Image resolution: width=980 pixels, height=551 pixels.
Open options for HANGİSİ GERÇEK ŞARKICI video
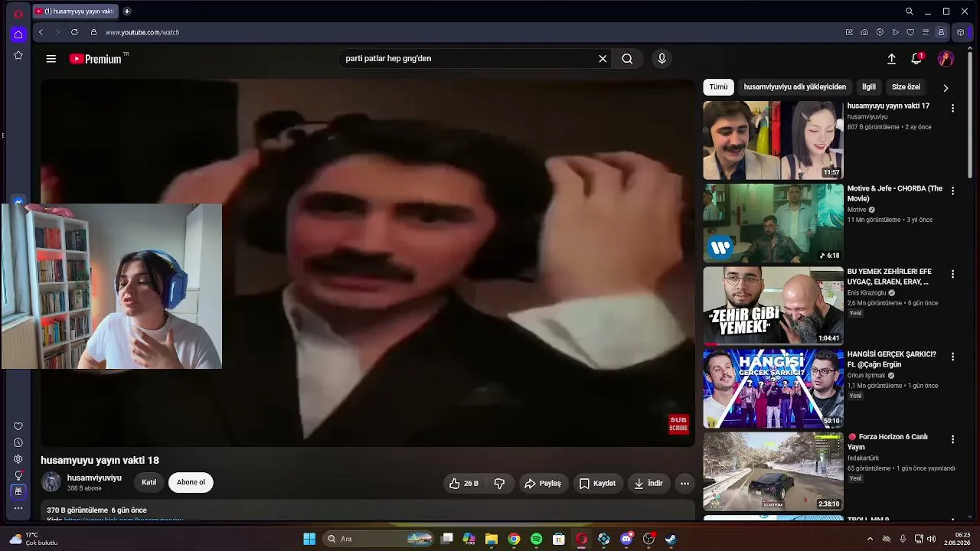coord(952,357)
